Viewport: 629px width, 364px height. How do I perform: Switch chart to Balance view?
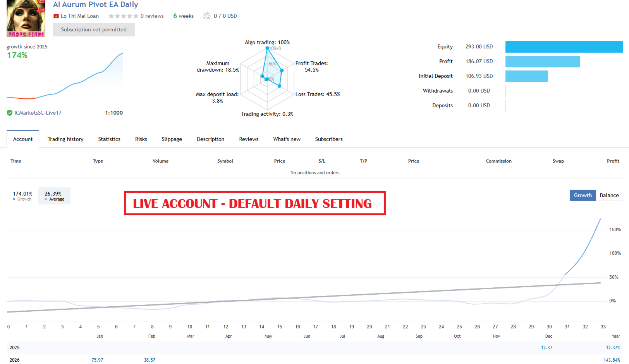(x=609, y=195)
